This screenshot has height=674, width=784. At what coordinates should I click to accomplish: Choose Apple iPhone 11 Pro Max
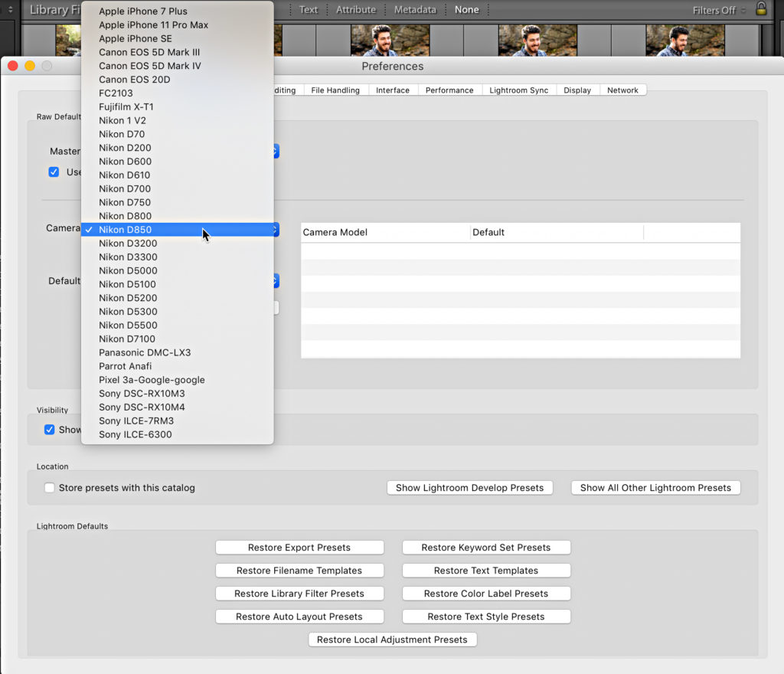(x=178, y=25)
